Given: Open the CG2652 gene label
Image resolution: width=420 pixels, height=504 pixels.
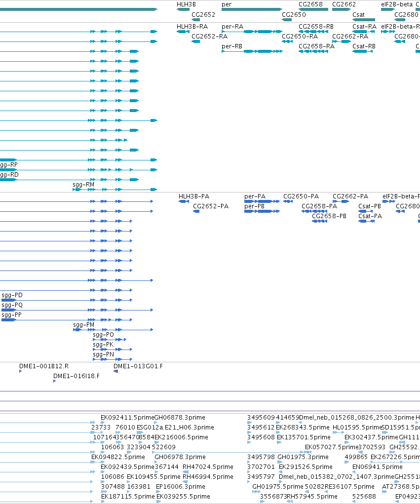Looking at the screenshot, I should click(x=203, y=14).
